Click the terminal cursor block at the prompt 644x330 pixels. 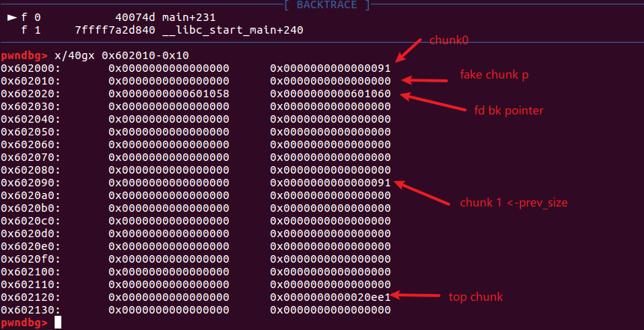(x=58, y=323)
